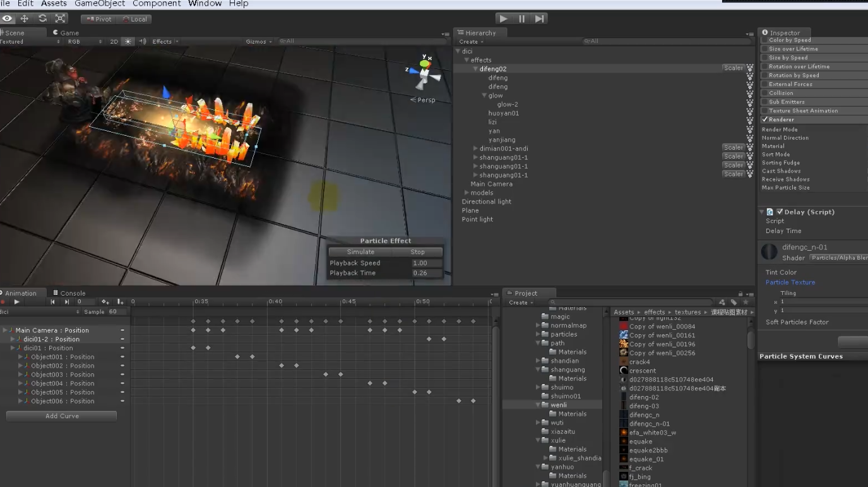
Task: Open the Effects dropdown in the Scene view
Action: 165,42
